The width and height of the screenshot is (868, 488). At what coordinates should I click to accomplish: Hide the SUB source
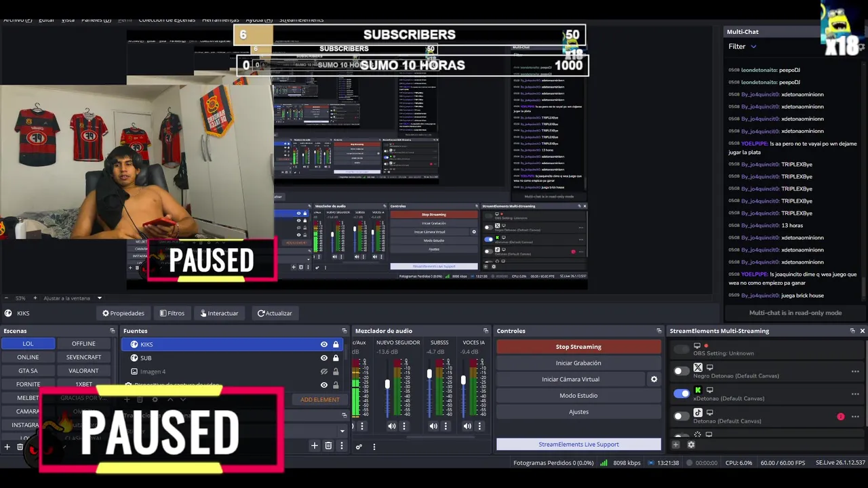(x=324, y=358)
